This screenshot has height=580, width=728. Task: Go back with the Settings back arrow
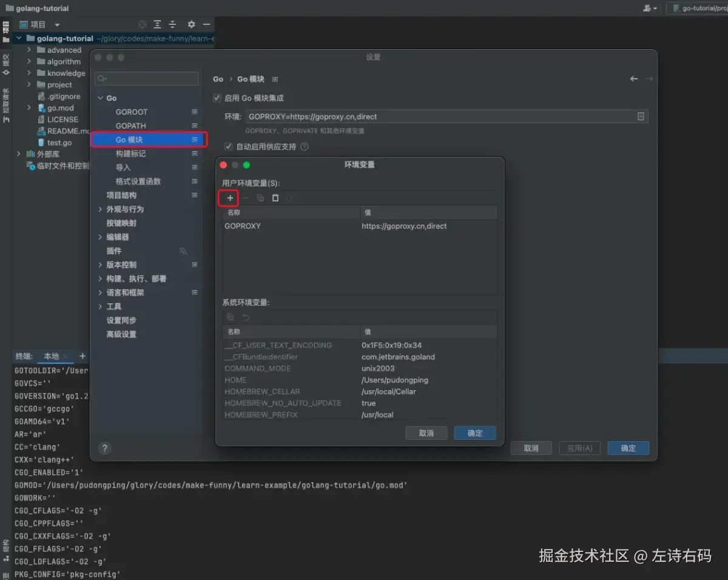point(634,79)
